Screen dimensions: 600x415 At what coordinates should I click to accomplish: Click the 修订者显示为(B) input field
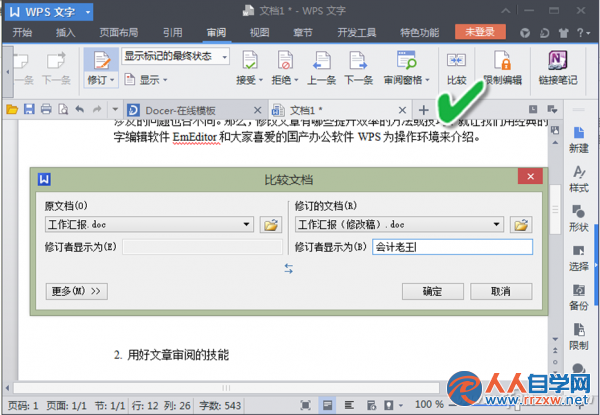452,247
